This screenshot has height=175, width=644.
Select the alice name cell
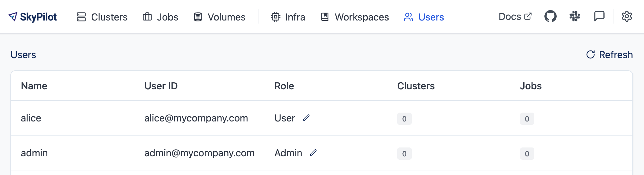(x=31, y=118)
